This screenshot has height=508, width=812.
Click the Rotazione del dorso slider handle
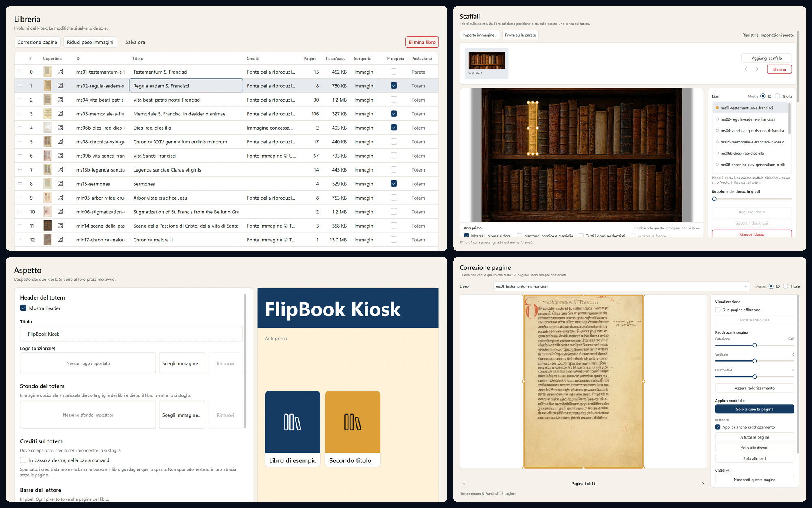[714, 199]
